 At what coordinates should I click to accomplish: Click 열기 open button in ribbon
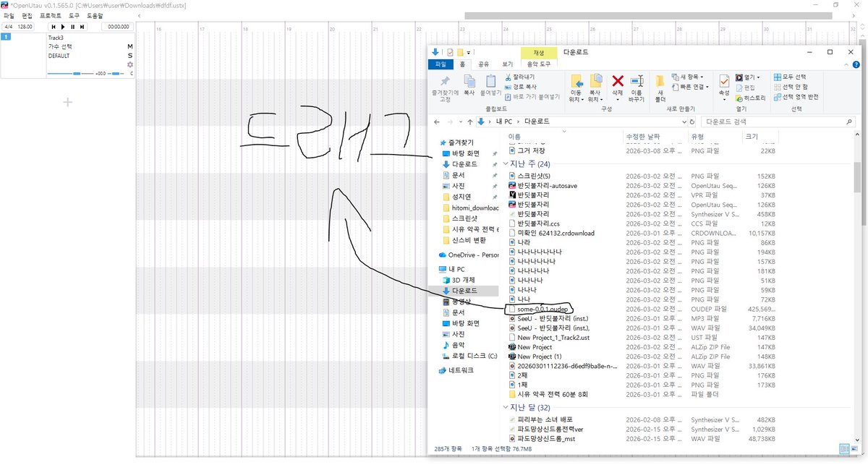click(747, 77)
